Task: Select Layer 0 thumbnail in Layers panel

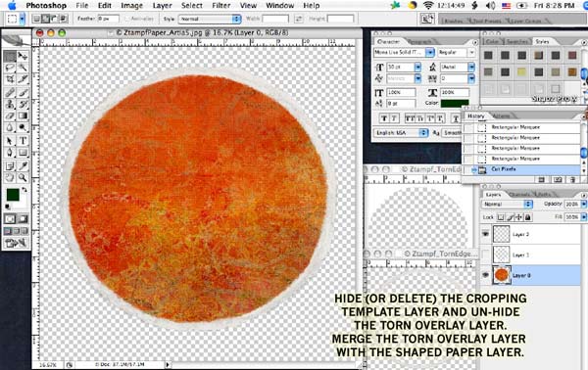Action: click(x=502, y=275)
